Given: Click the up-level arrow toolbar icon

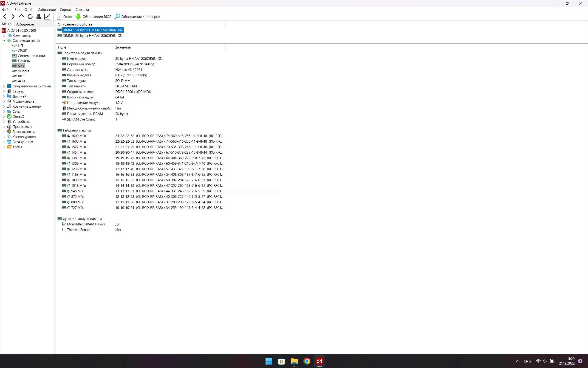Looking at the screenshot, I should [21, 16].
